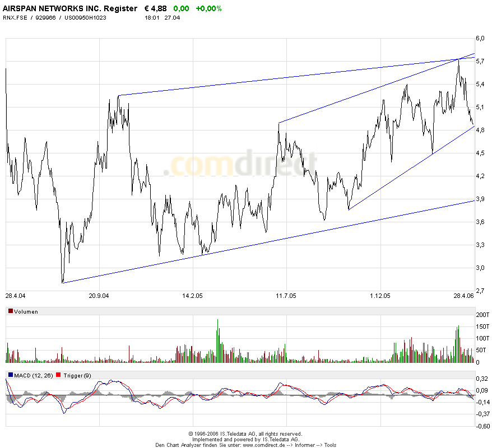Click the price axis label 3,6
The image size is (492, 448).
(x=480, y=222)
